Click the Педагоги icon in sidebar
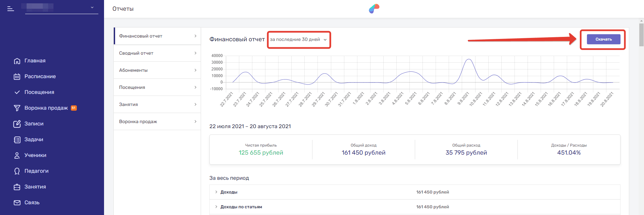 (17, 171)
